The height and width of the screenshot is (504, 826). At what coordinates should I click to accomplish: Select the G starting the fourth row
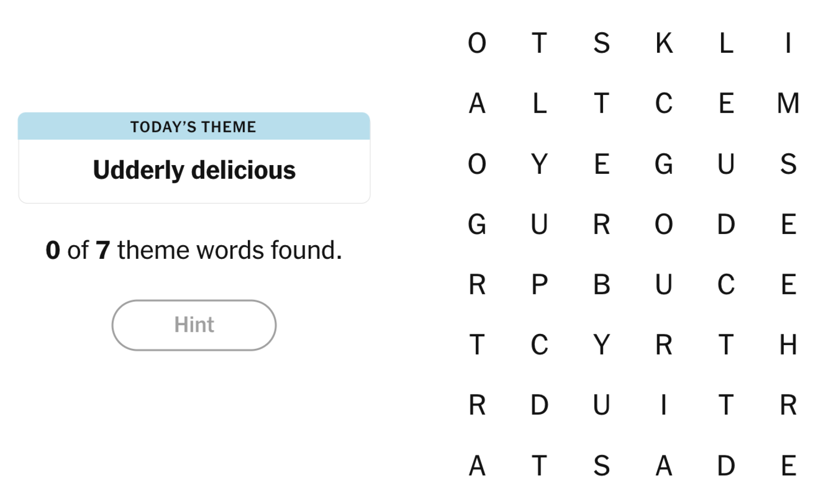click(477, 224)
